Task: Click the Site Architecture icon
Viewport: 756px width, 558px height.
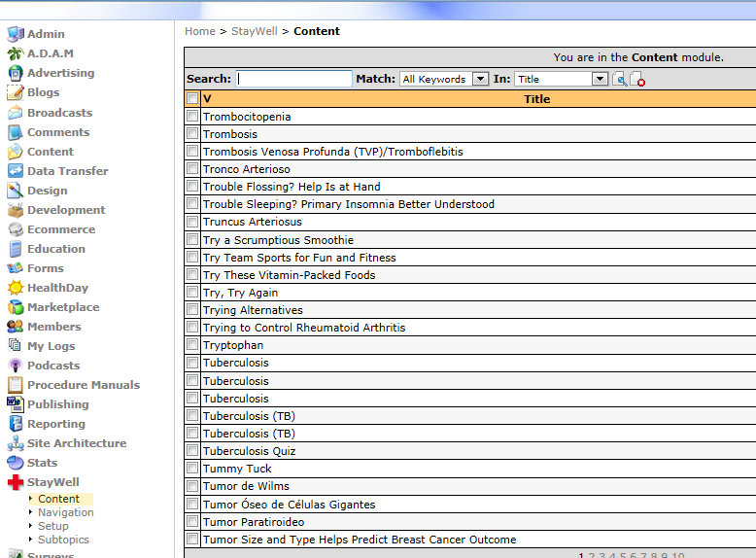Action: (15, 443)
